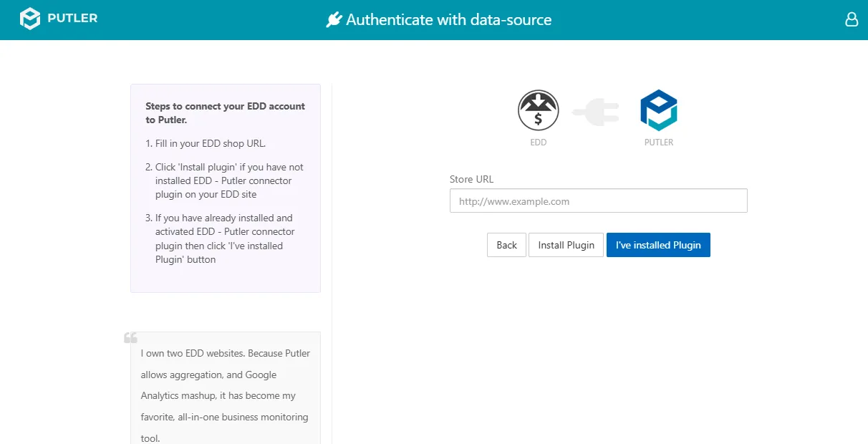Click the grey connector plug graphic
This screenshot has height=444, width=868.
click(595, 112)
